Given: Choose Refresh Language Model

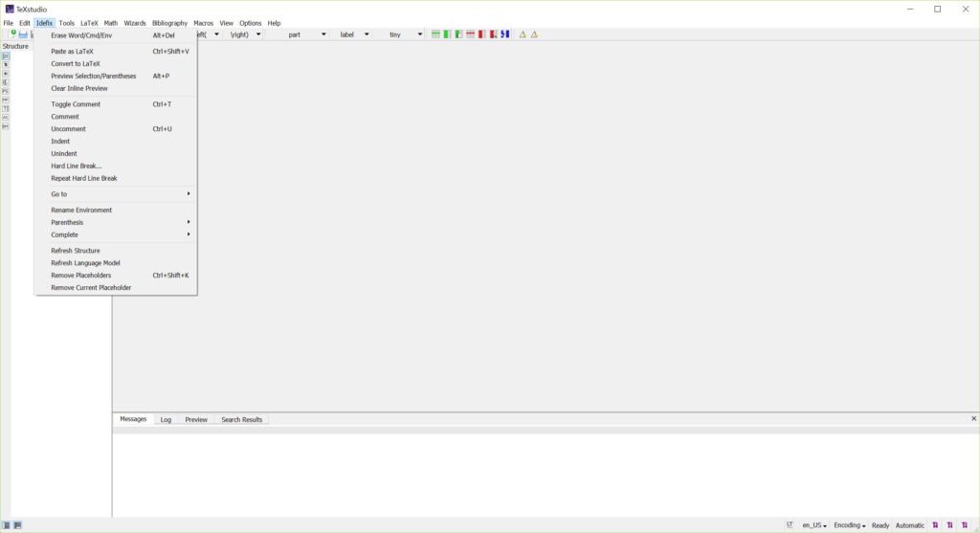Looking at the screenshot, I should [x=116, y=262].
